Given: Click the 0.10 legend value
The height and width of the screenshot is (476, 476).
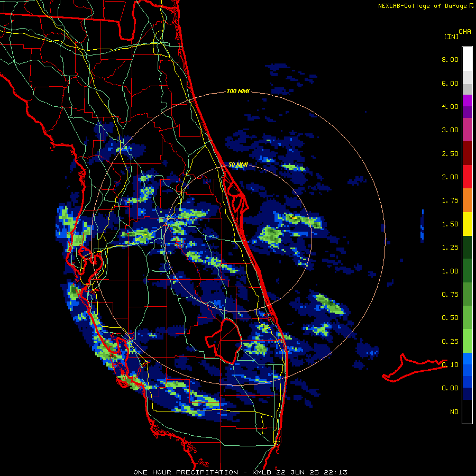Looking at the screenshot, I should [450, 365].
